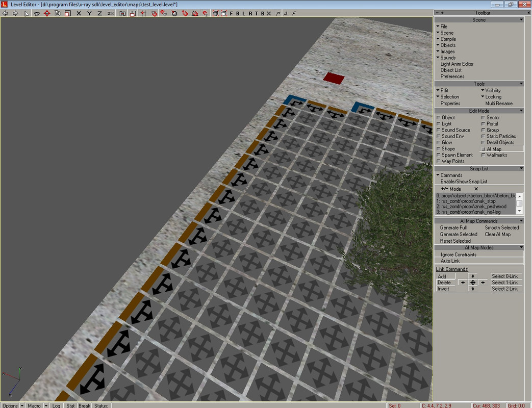Expand the Visibility dropdown
The width and height of the screenshot is (532, 408).
tap(491, 91)
